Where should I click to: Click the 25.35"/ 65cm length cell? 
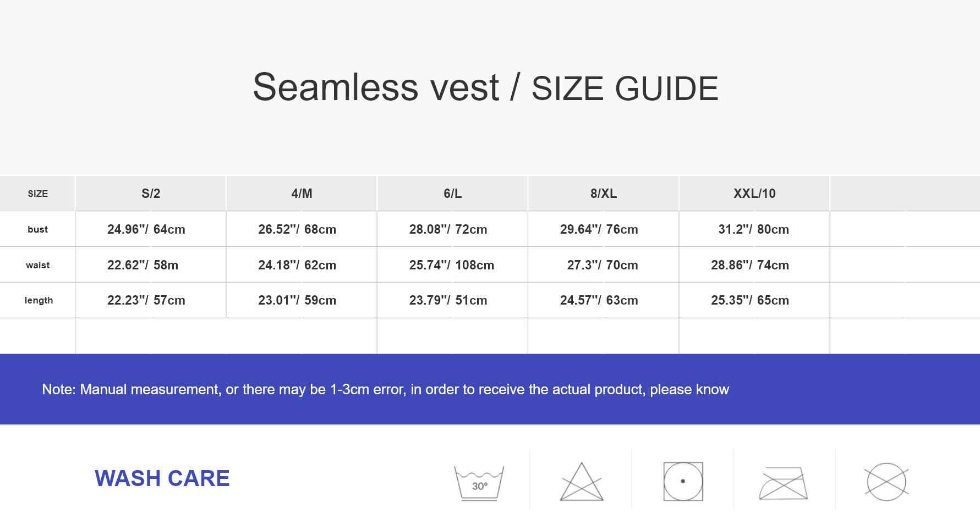(x=749, y=300)
